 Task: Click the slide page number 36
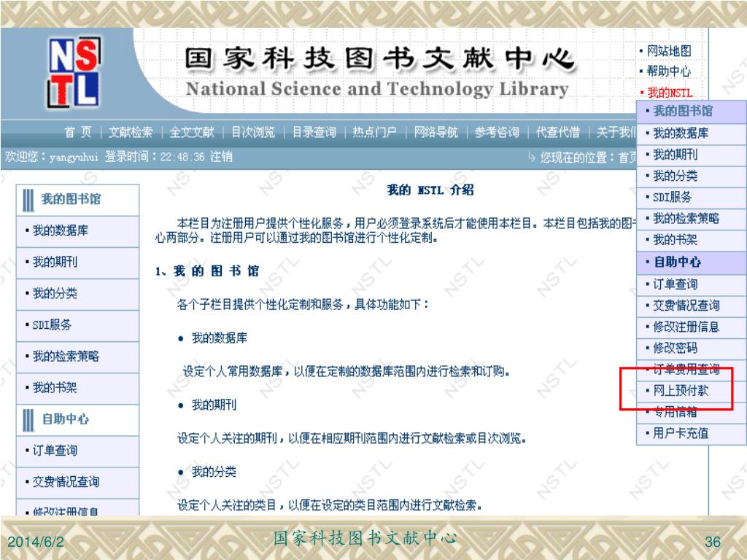pyautogui.click(x=713, y=542)
